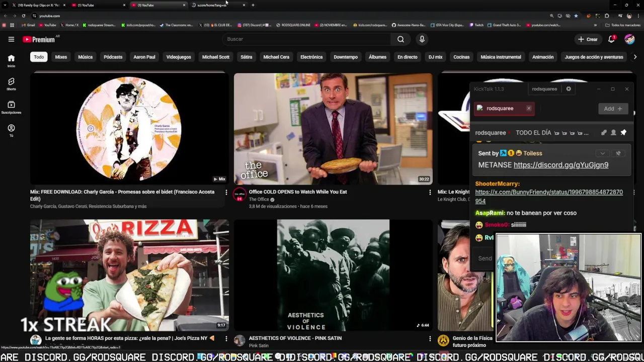This screenshot has height=362, width=644.
Task: Select the Todo filter chip
Action: point(39,57)
